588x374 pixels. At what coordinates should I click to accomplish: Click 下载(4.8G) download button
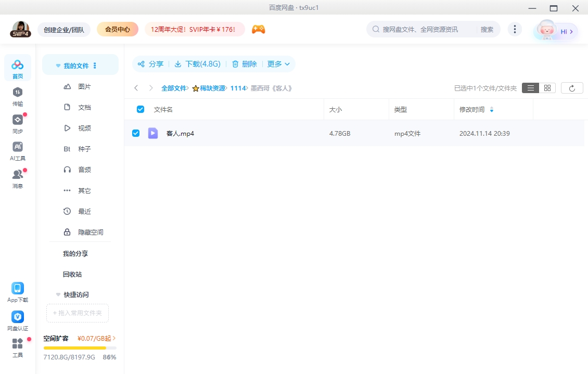(198, 64)
